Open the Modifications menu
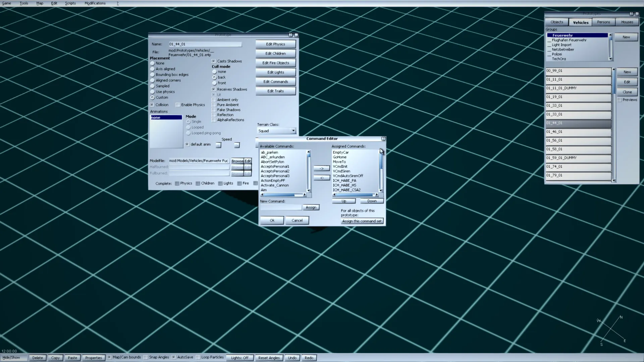Image resolution: width=644 pixels, height=362 pixels. pos(95,3)
